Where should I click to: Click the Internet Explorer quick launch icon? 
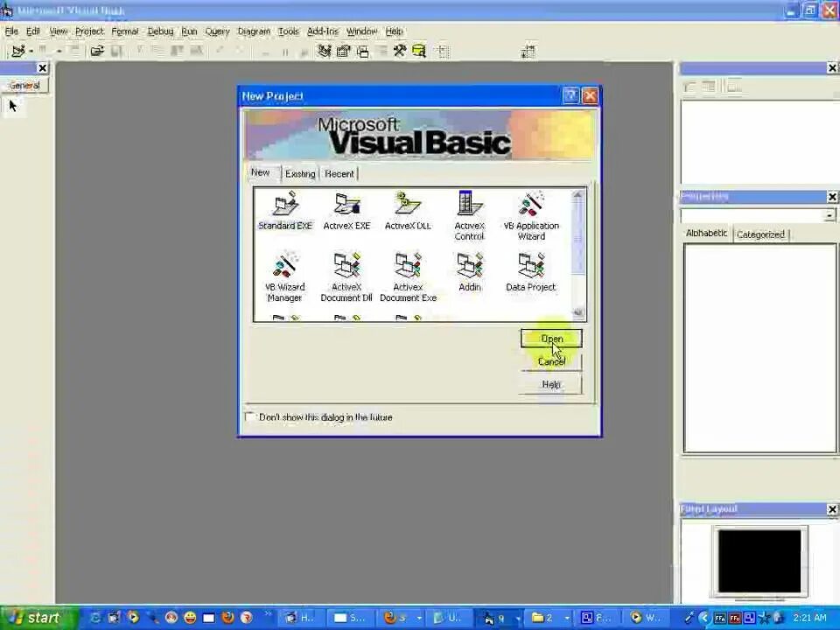pos(96,618)
